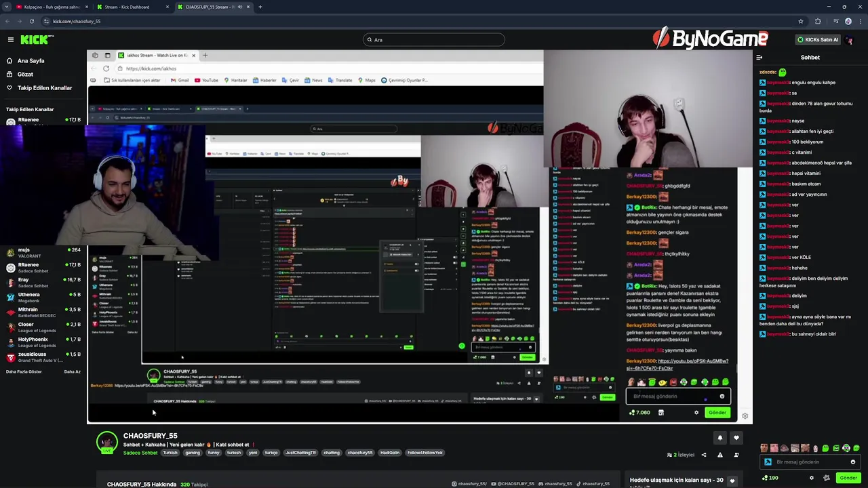View site information icon beside the URL
The image size is (868, 488).
[x=46, y=21]
